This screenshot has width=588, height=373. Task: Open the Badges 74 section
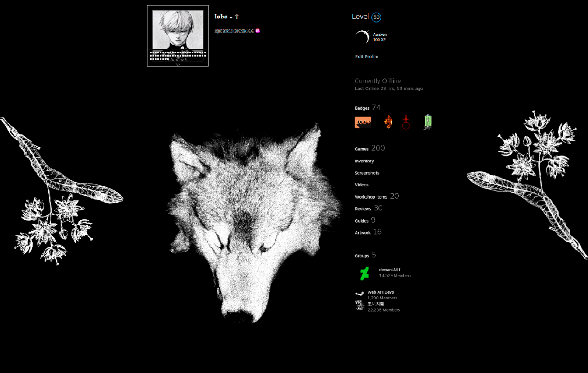pyautogui.click(x=367, y=107)
